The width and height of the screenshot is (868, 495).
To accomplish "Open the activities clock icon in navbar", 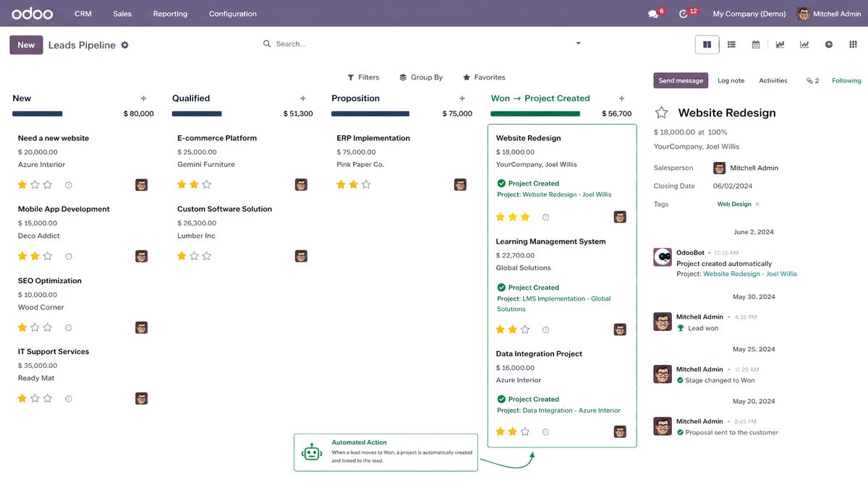I will pyautogui.click(x=684, y=14).
